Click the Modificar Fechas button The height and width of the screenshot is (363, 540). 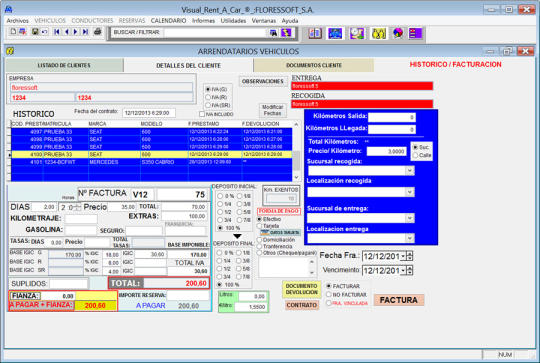click(x=272, y=110)
